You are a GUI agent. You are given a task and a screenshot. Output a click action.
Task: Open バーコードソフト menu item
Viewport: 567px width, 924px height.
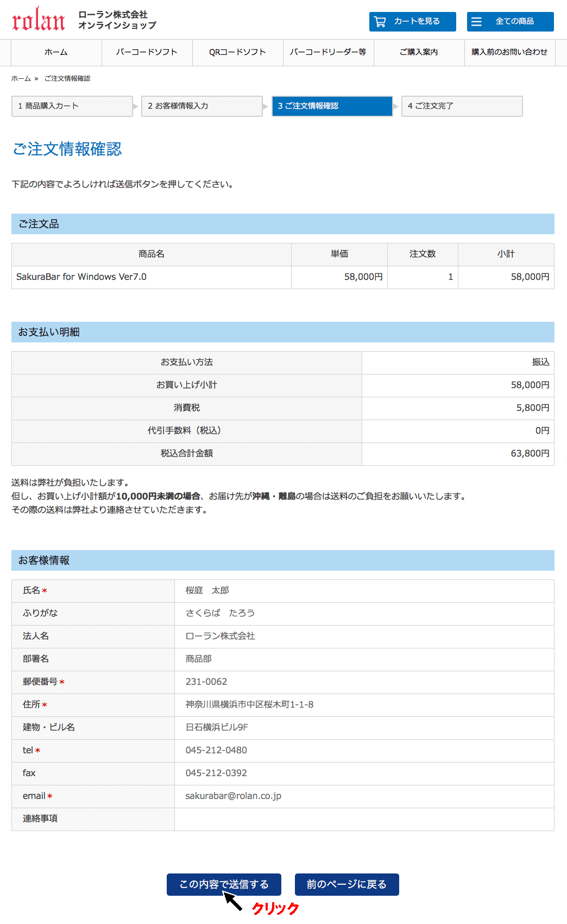pos(147,52)
